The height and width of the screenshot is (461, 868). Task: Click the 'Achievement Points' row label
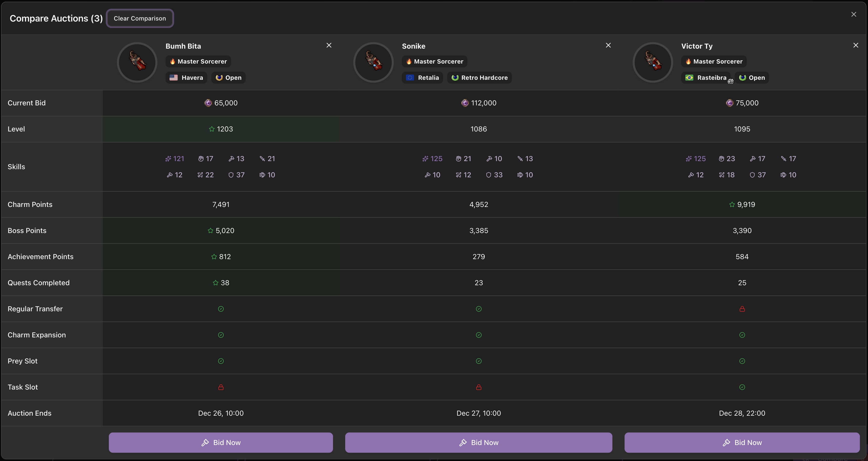(x=40, y=257)
